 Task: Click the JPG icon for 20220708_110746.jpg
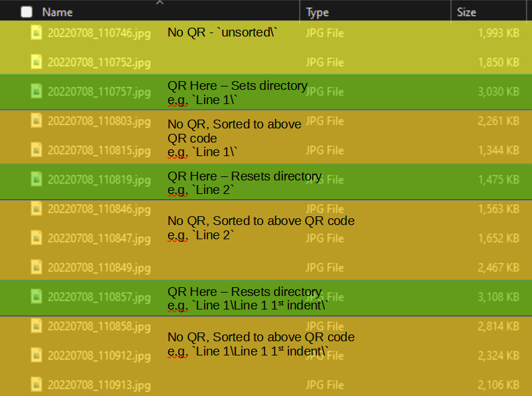[x=36, y=32]
